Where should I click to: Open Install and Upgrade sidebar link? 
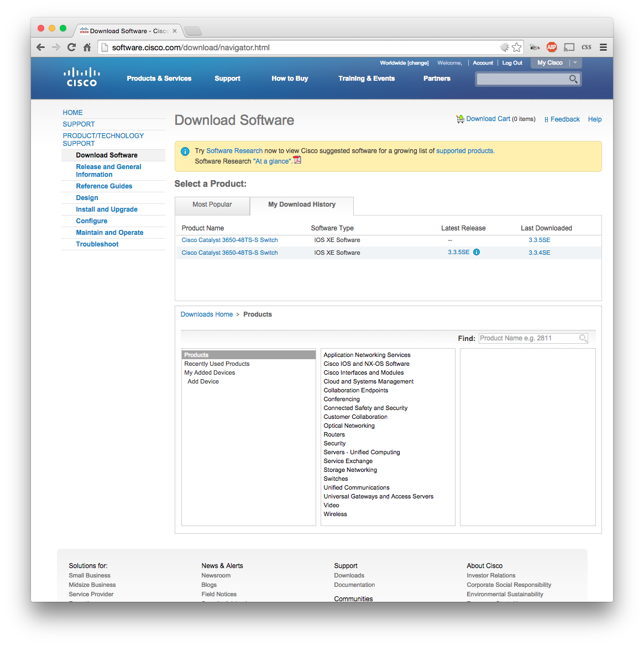coord(107,209)
